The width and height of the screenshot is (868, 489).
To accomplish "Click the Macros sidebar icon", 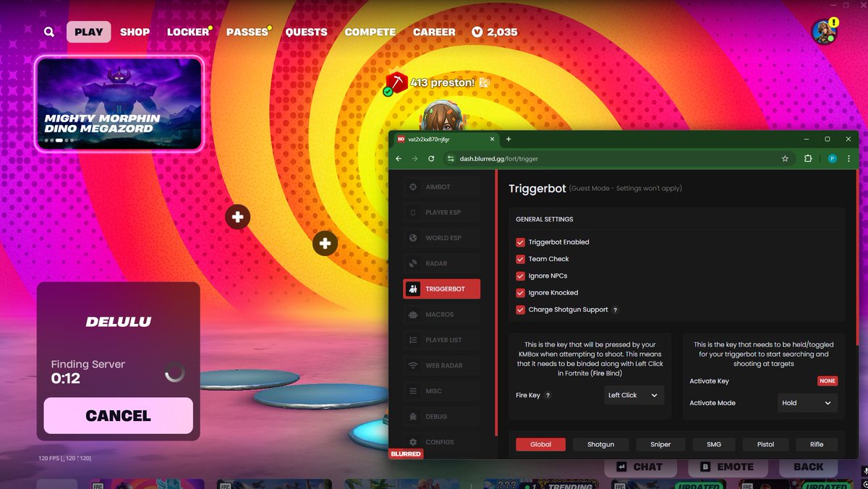I will coord(413,315).
